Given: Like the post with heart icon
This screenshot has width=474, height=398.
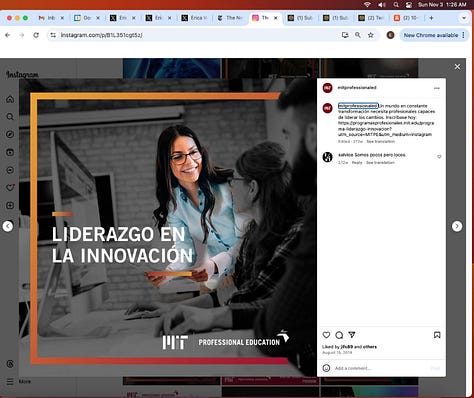Looking at the screenshot, I should pyautogui.click(x=326, y=335).
